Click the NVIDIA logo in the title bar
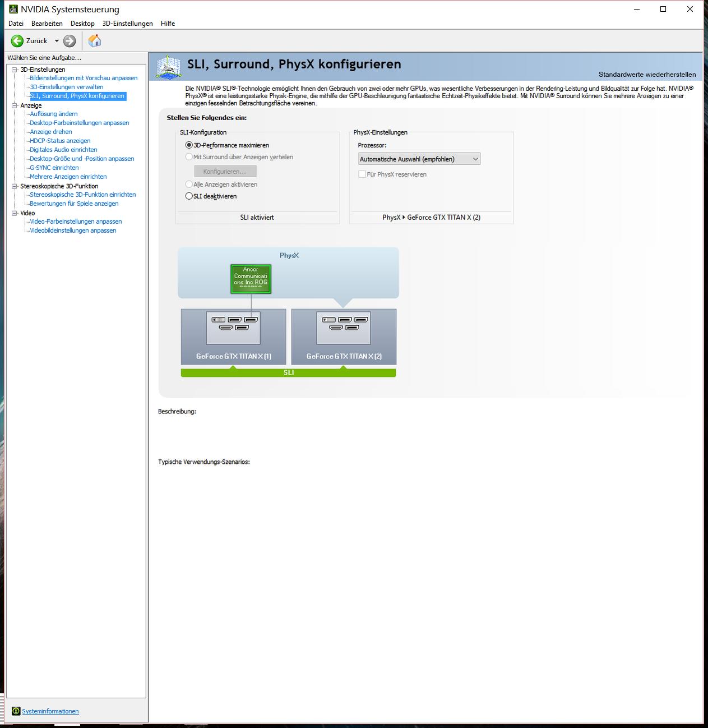This screenshot has width=708, height=728. pyautogui.click(x=13, y=9)
